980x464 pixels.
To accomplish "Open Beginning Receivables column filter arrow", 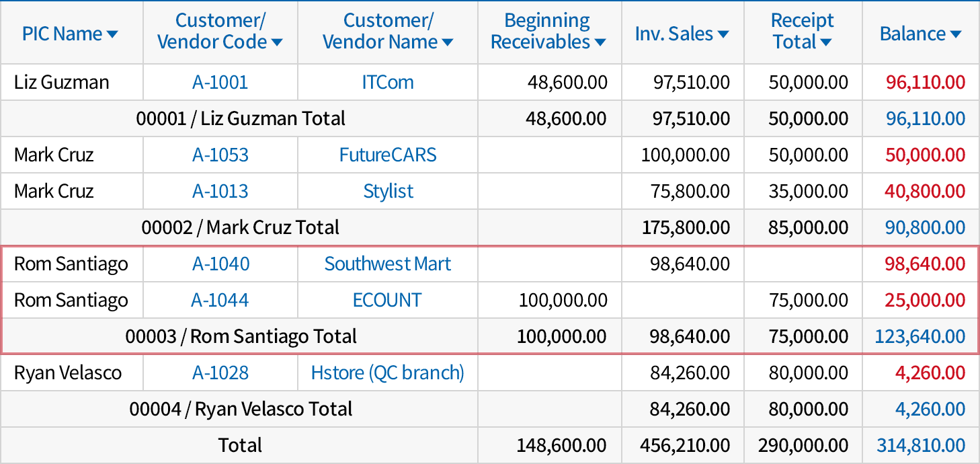I will point(600,43).
